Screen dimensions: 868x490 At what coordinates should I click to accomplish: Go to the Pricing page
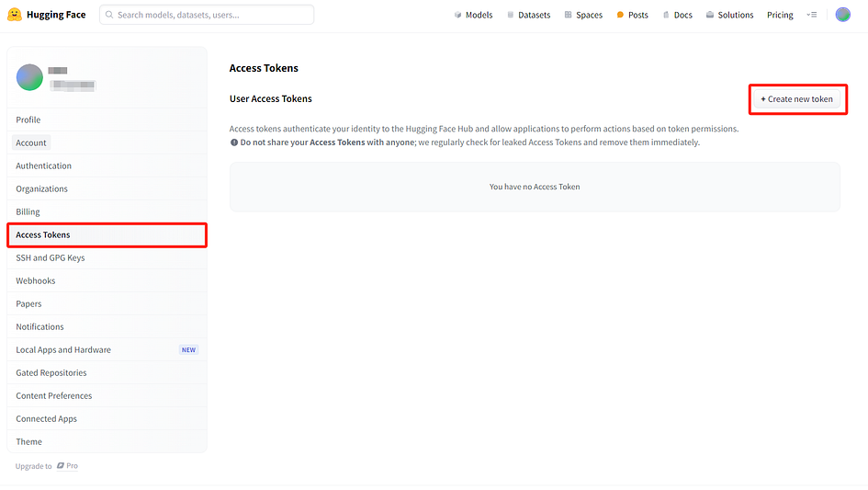pyautogui.click(x=780, y=15)
